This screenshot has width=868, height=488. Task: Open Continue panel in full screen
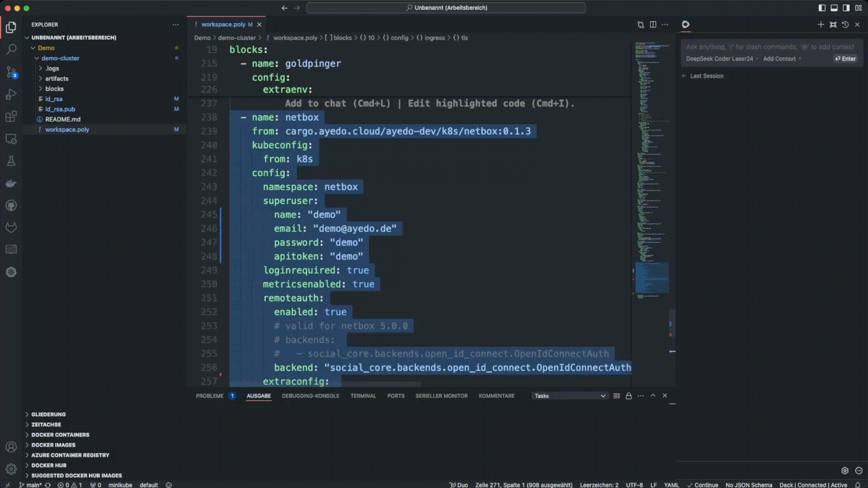click(833, 24)
